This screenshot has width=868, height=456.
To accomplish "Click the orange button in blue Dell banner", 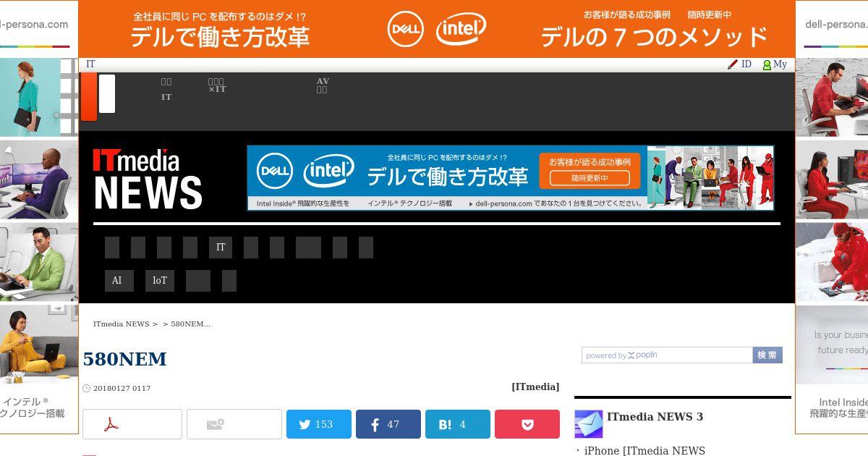I will click(x=590, y=171).
